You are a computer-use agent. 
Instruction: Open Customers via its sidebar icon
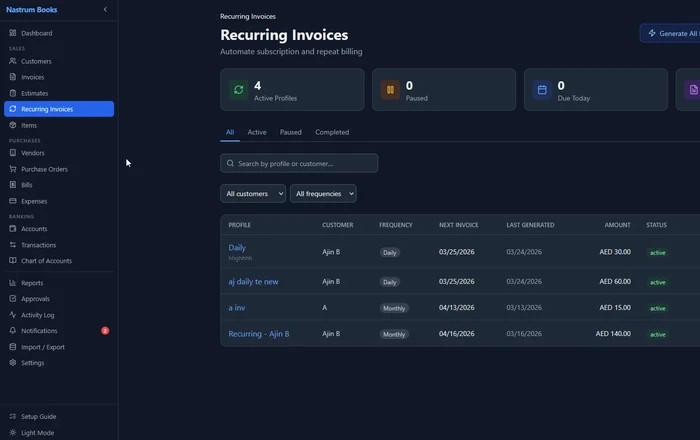[13, 61]
